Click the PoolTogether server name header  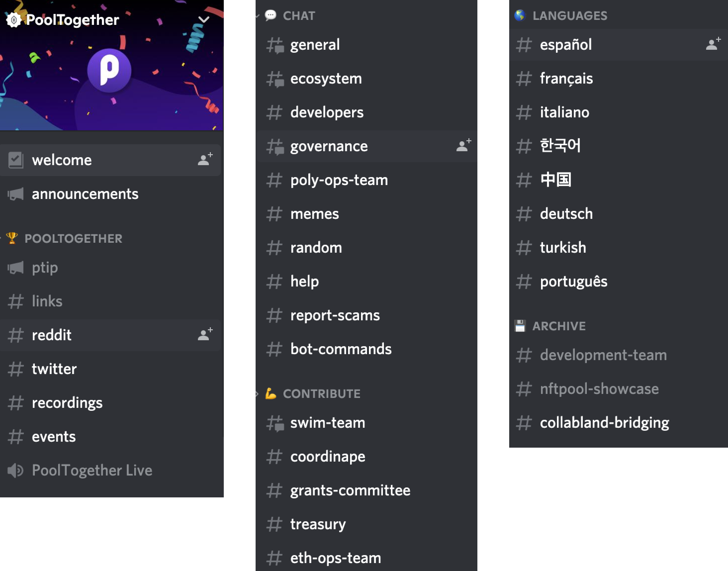coord(73,20)
